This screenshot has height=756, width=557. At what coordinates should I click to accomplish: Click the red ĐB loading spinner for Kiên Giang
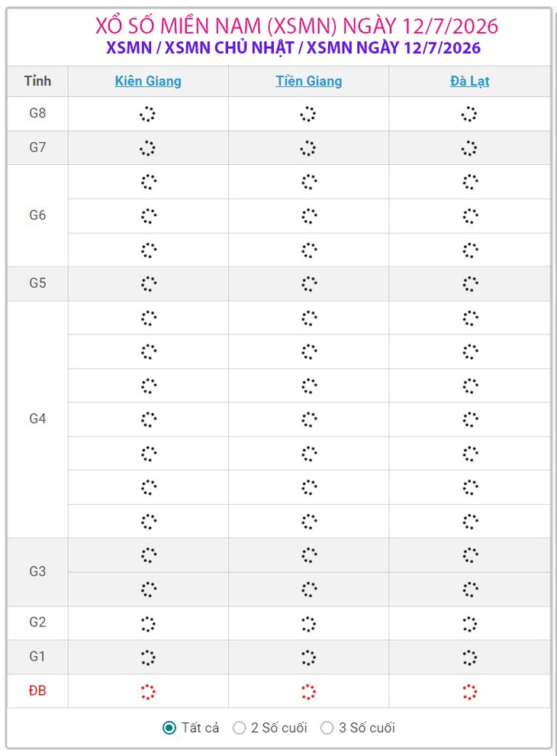coord(148,692)
